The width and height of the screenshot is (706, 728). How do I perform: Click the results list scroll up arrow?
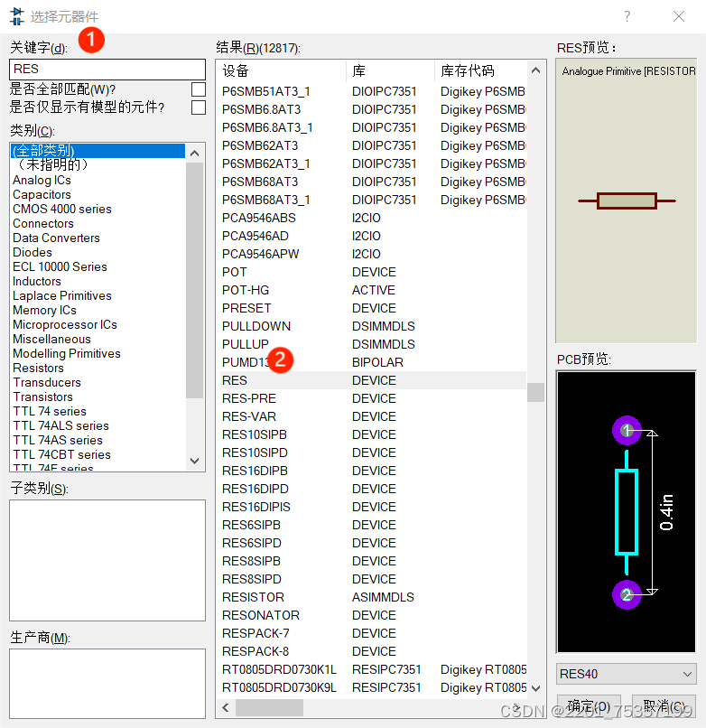click(x=535, y=70)
